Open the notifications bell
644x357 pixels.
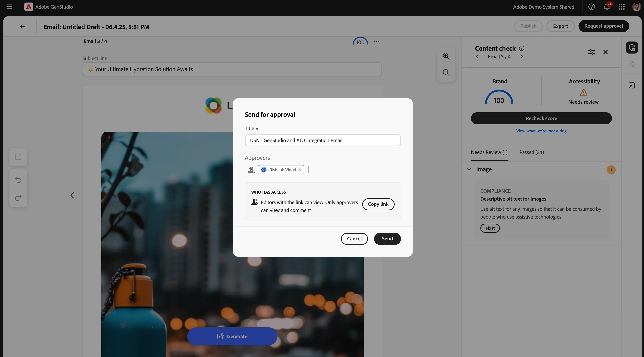(606, 7)
